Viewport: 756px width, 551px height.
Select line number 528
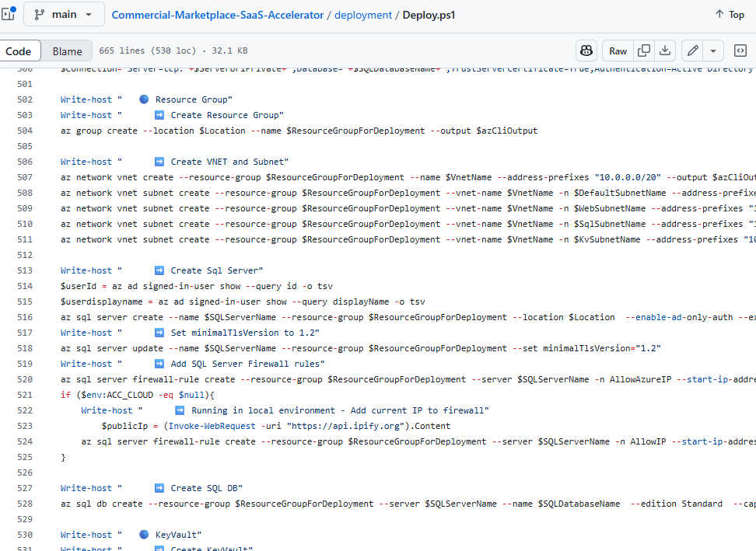tap(25, 504)
